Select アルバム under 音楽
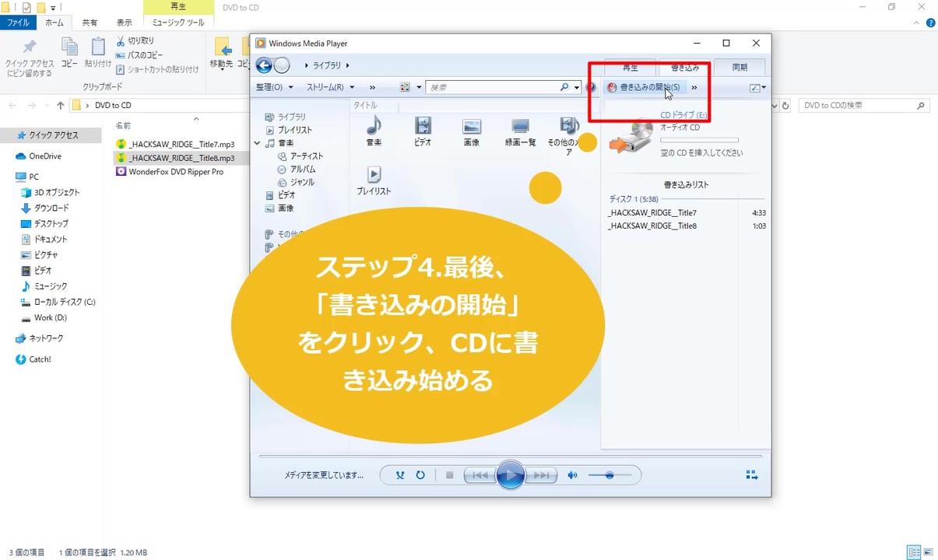 [297, 170]
